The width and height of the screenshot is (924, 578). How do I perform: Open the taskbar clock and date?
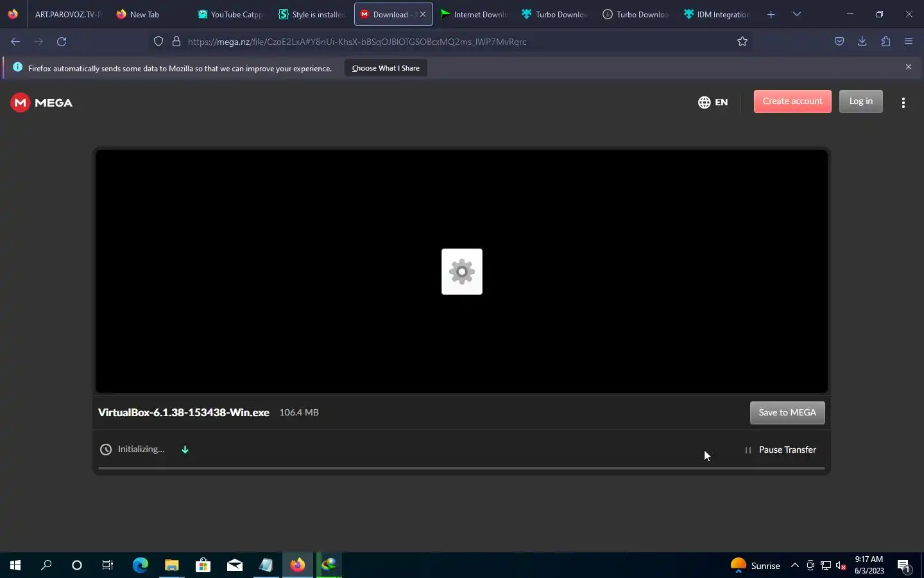click(869, 565)
